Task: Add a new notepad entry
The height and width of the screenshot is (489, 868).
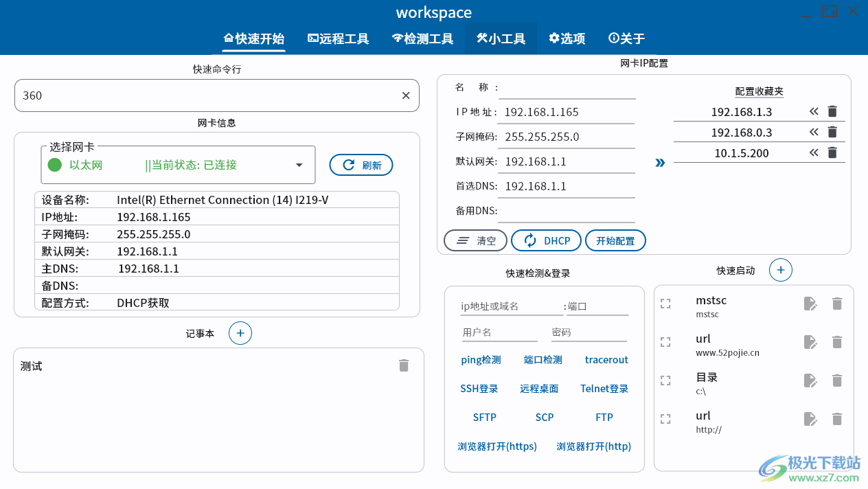Action: click(x=240, y=333)
